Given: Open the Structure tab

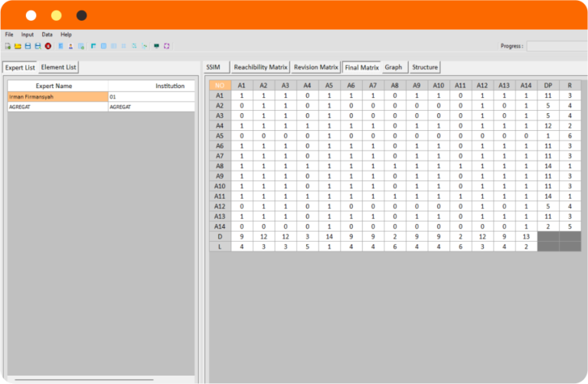Looking at the screenshot, I should [425, 67].
